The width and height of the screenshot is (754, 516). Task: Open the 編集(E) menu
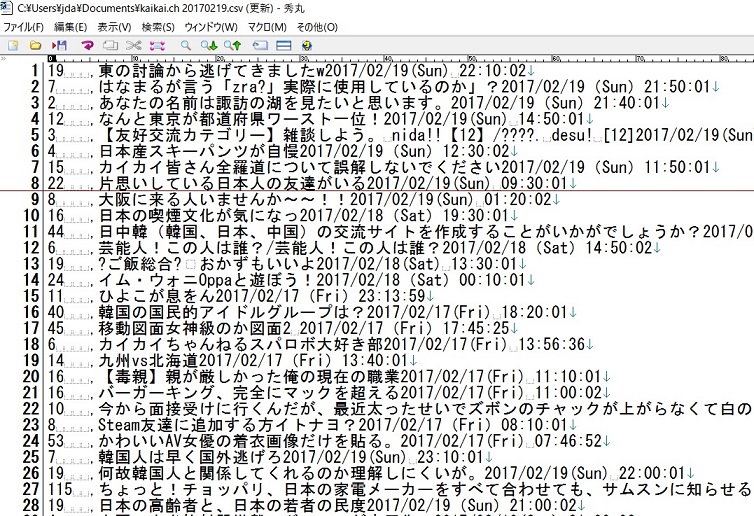[71, 27]
